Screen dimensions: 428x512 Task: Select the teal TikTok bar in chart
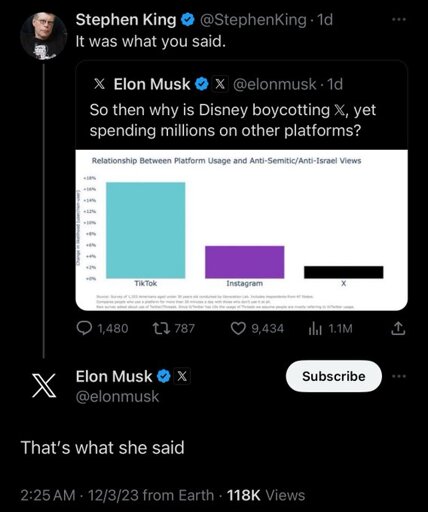tap(146, 230)
